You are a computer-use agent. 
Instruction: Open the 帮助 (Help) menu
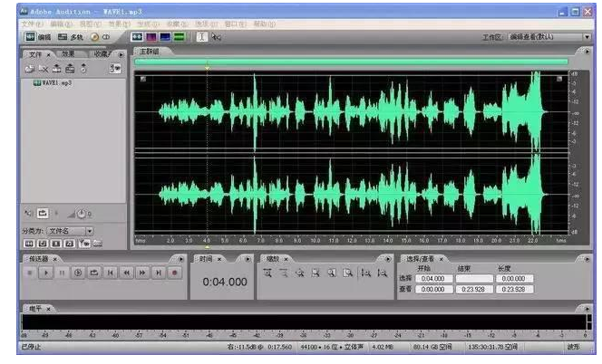(264, 24)
